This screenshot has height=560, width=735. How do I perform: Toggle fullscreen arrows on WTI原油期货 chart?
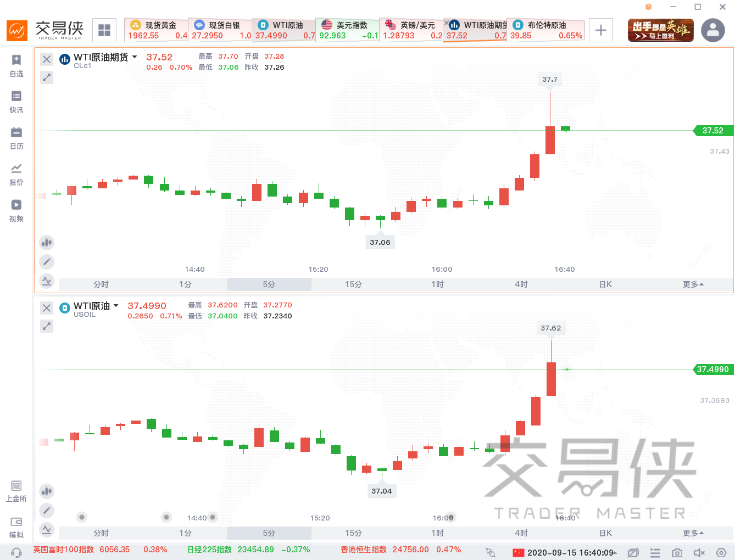47,77
